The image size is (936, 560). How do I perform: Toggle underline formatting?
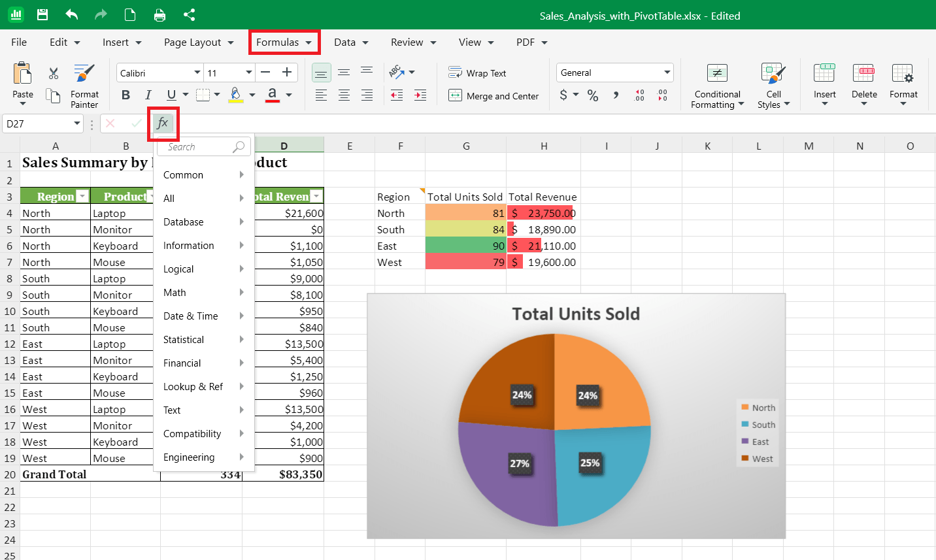click(171, 95)
